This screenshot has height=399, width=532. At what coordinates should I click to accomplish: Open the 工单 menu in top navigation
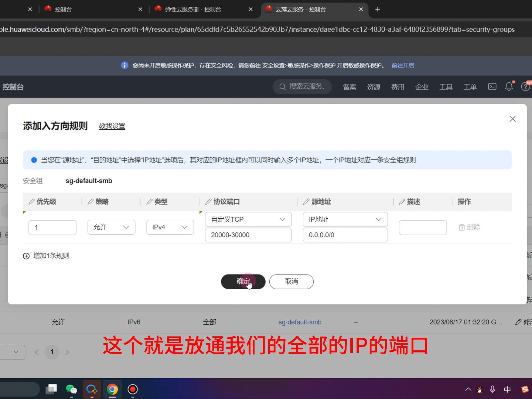tap(470, 86)
